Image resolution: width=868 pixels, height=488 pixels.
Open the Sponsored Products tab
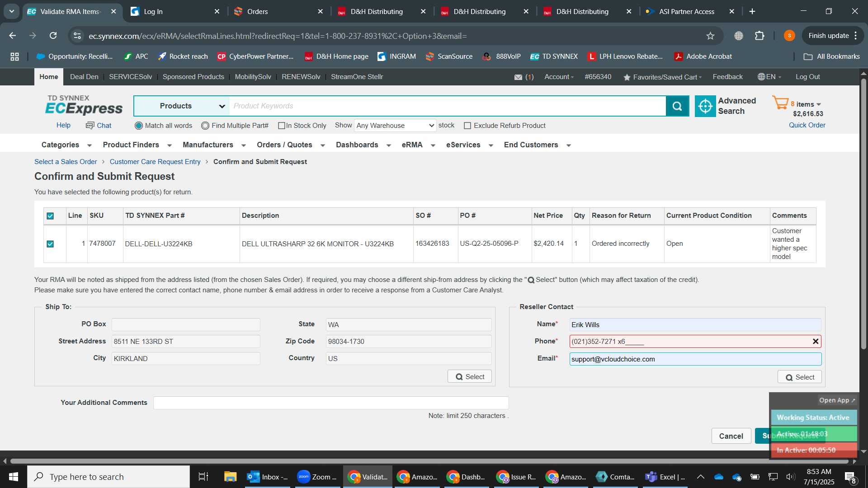[193, 77]
